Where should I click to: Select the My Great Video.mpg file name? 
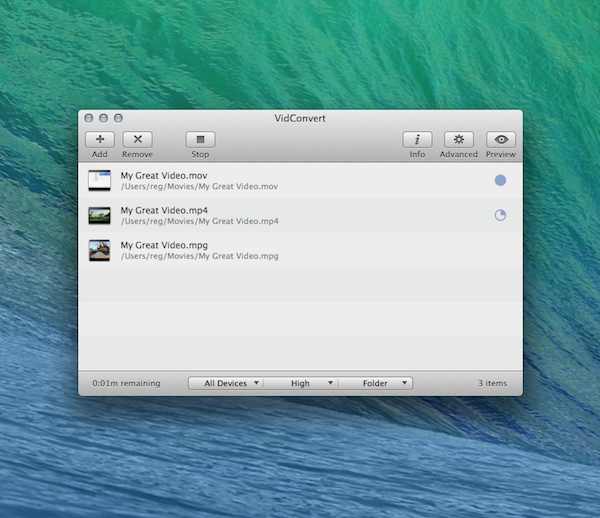click(x=164, y=245)
